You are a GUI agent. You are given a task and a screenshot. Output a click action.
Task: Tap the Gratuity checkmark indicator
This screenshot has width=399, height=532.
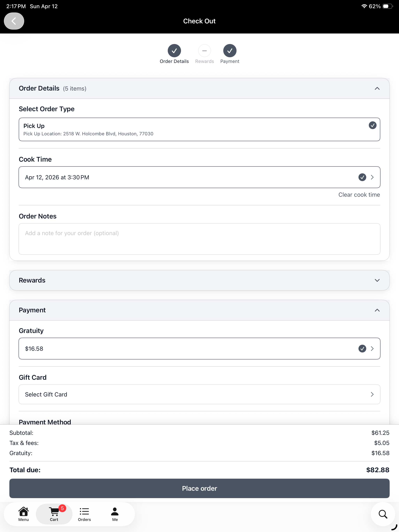click(362, 349)
